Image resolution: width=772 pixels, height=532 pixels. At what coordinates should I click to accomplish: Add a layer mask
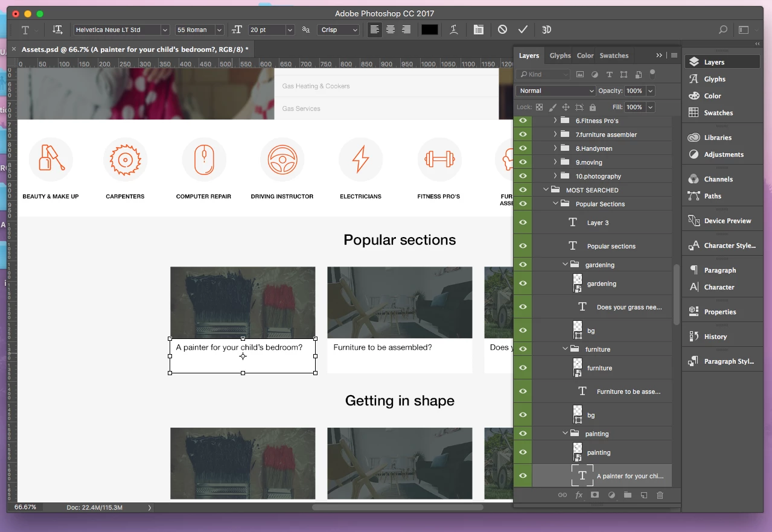[x=595, y=495]
